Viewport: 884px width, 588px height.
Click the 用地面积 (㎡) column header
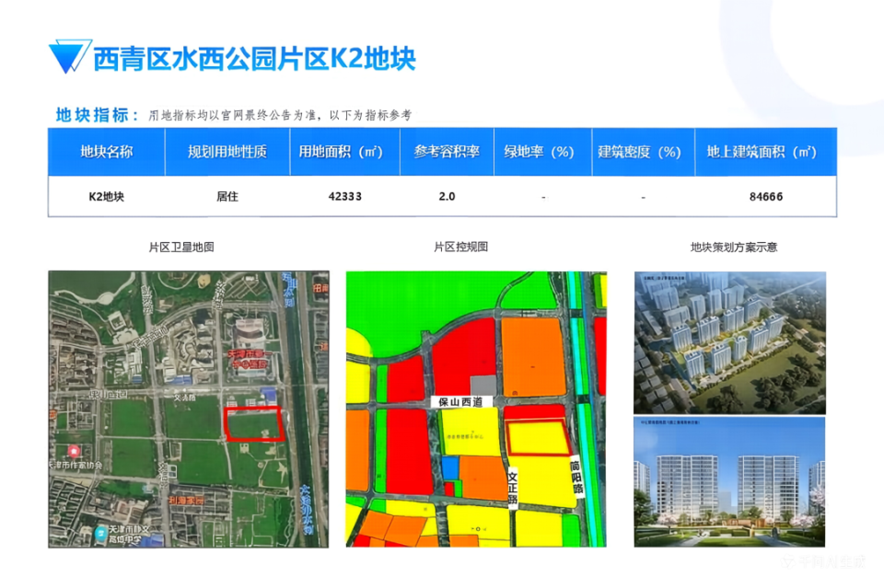click(x=344, y=152)
